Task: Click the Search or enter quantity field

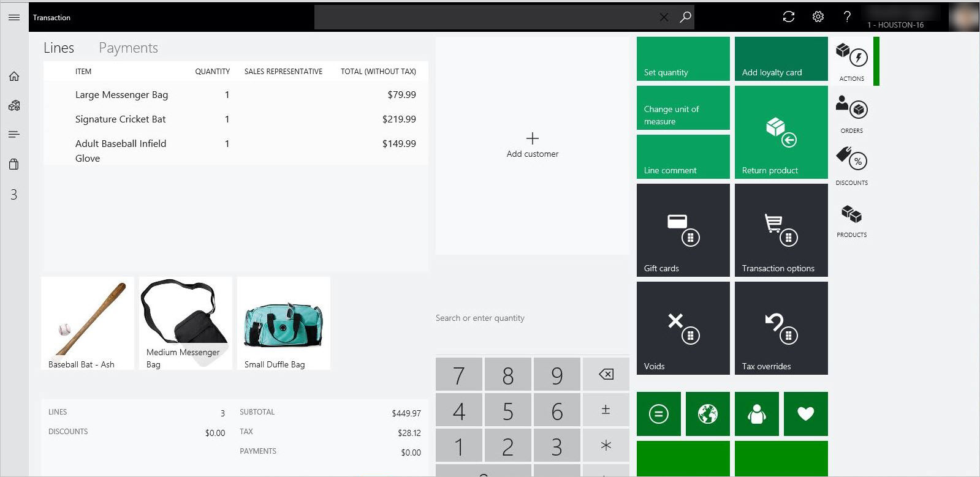Action: tap(533, 318)
